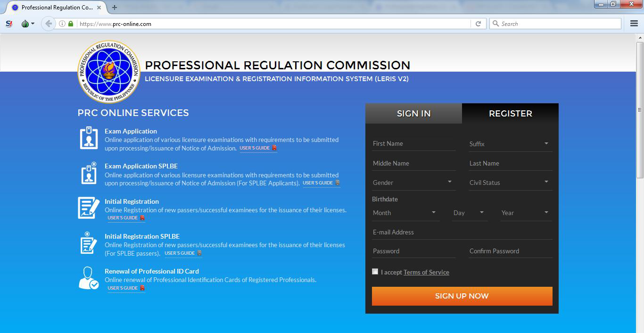This screenshot has height=333, width=644.
Task: Click the page reload icon
Action: click(x=478, y=23)
